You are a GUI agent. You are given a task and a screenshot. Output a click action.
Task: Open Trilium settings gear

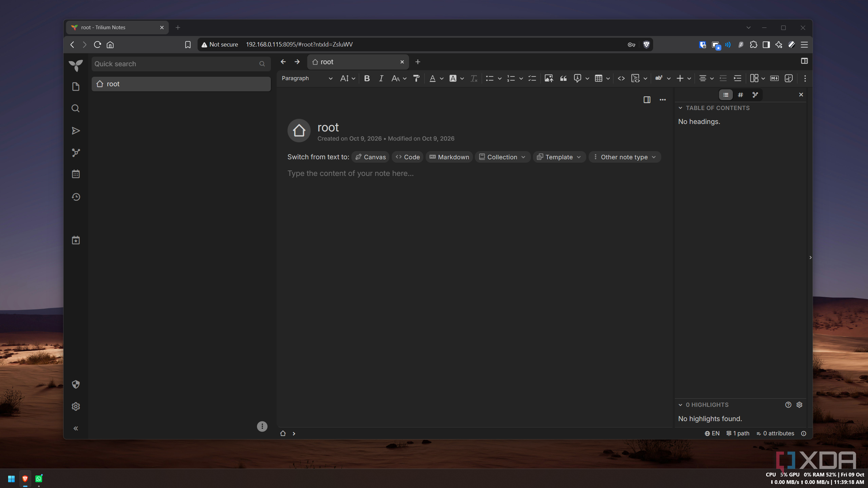pos(76,406)
